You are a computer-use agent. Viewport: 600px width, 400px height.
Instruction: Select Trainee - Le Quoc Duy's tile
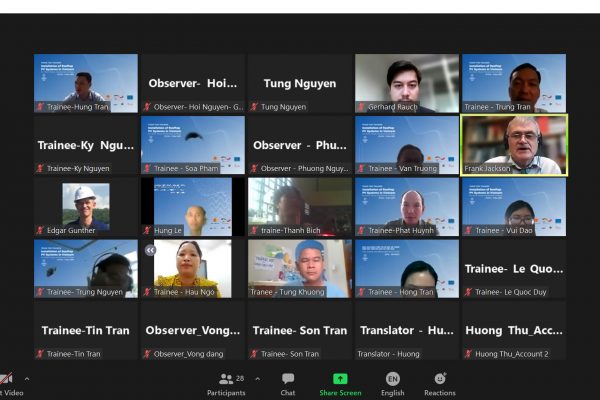pos(514,268)
